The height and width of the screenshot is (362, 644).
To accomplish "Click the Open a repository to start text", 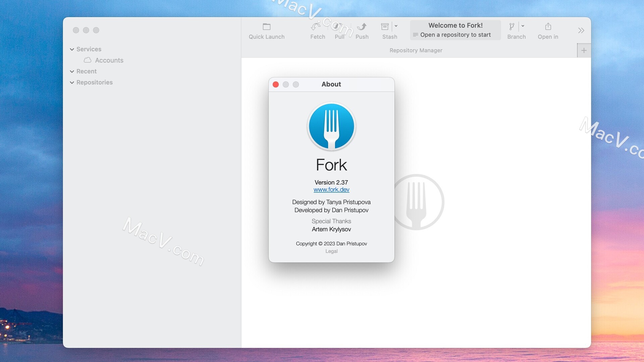I will point(455,35).
